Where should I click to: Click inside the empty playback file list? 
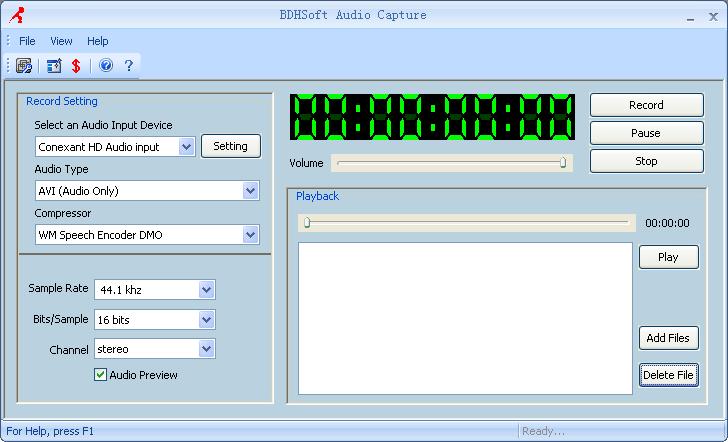[x=465, y=319]
